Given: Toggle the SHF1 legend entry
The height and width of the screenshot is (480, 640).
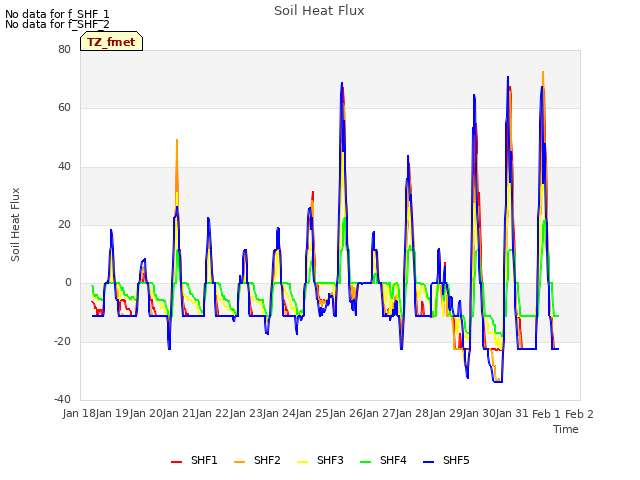Looking at the screenshot, I should click(x=194, y=460).
